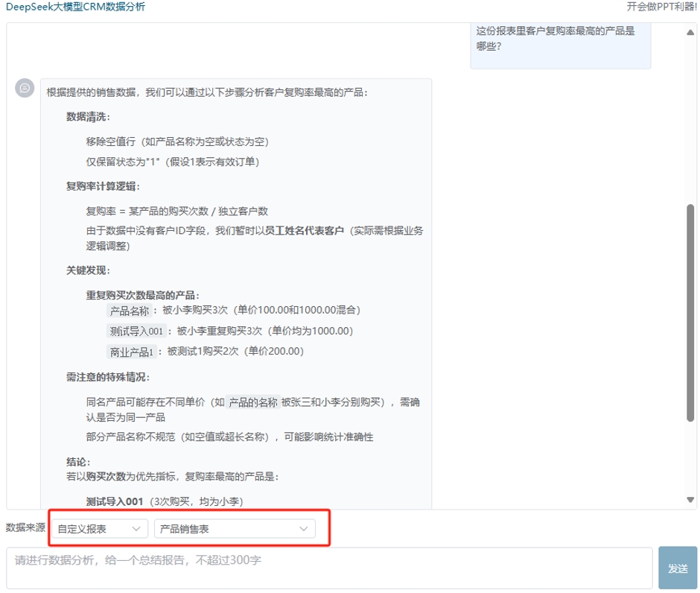Click the 商业产品1 code tag
Image resolution: width=700 pixels, height=593 pixels.
132,352
